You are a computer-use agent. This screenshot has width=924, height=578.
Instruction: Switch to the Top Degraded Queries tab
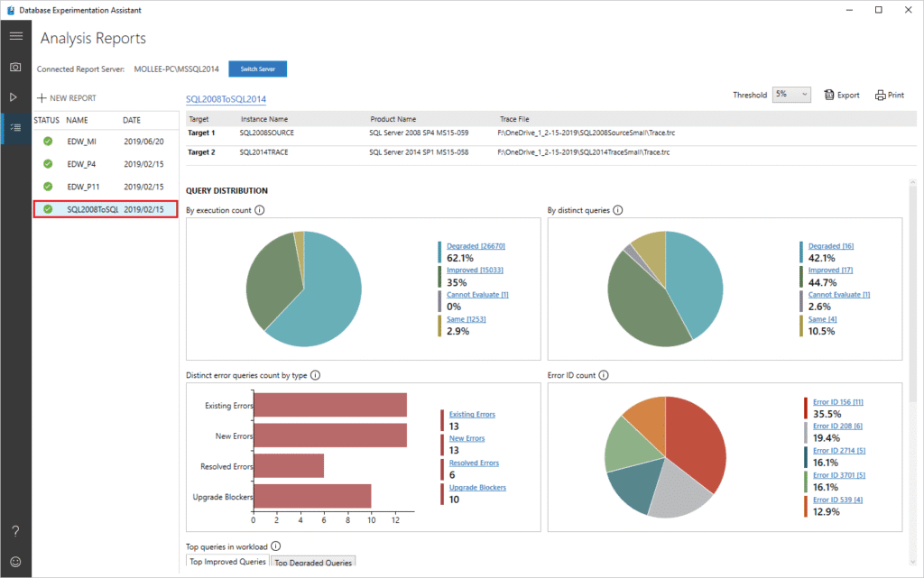click(x=313, y=561)
